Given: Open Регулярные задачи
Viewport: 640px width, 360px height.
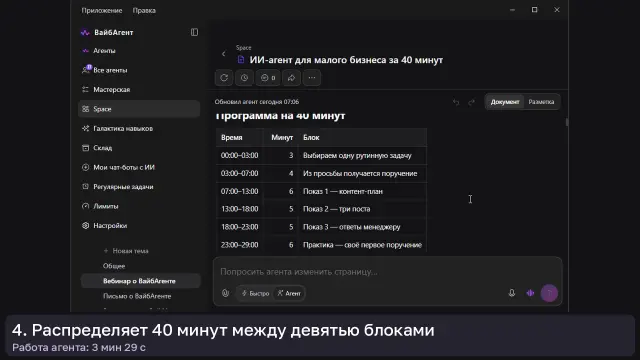Looking at the screenshot, I should point(123,187).
